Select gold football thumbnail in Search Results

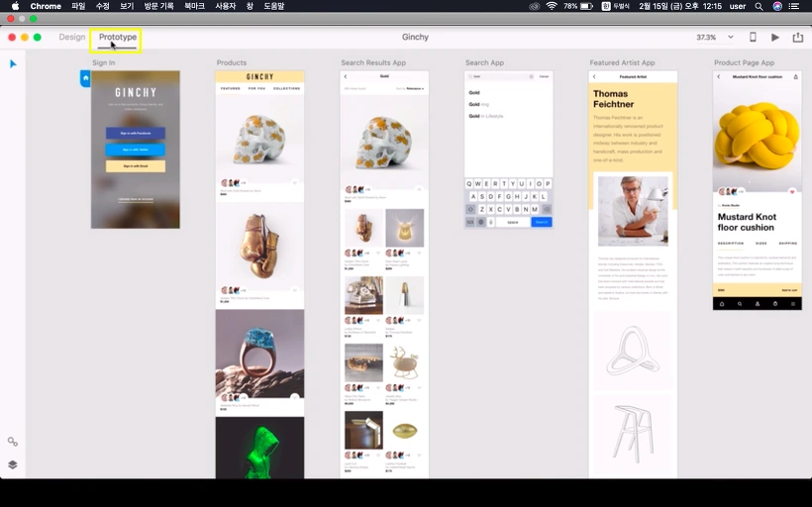(x=404, y=430)
